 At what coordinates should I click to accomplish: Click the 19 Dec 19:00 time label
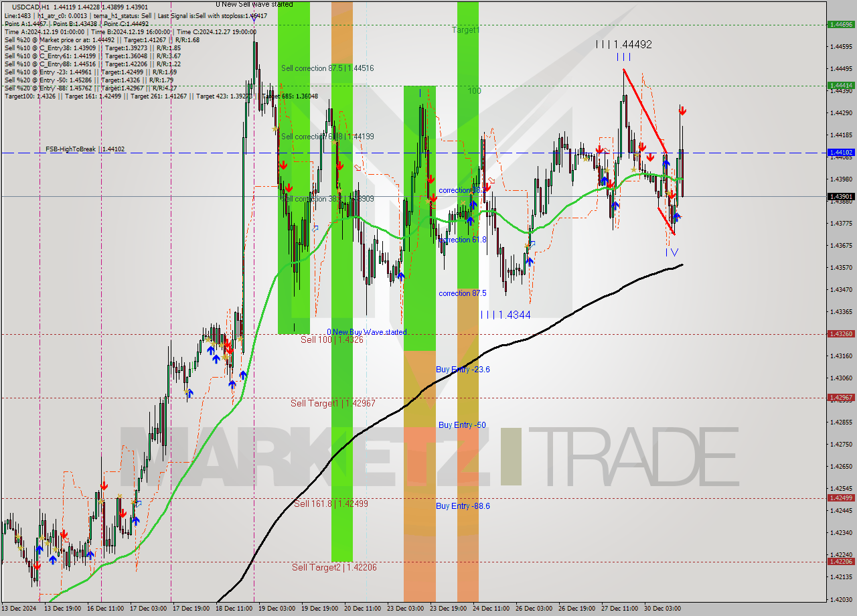coord(319,609)
